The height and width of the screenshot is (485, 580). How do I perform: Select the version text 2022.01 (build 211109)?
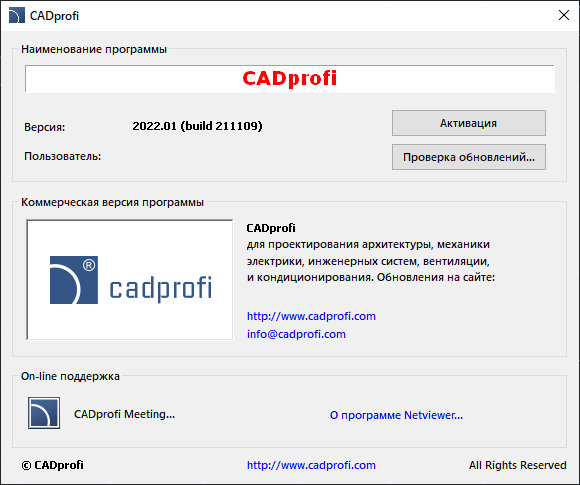[198, 126]
